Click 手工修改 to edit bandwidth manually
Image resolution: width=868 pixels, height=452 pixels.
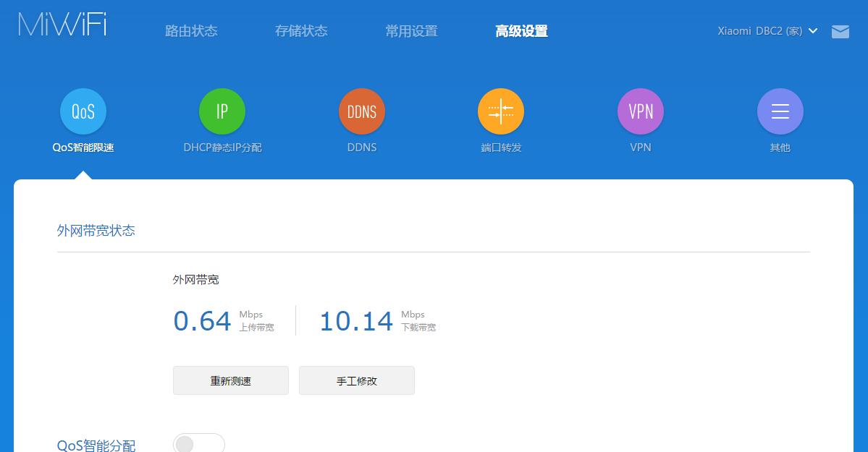356,380
